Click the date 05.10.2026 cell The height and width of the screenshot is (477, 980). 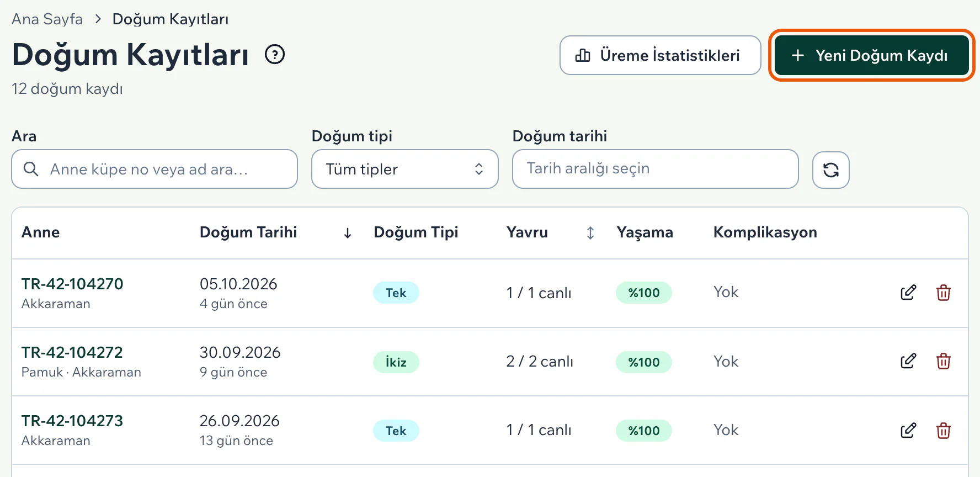tap(238, 284)
